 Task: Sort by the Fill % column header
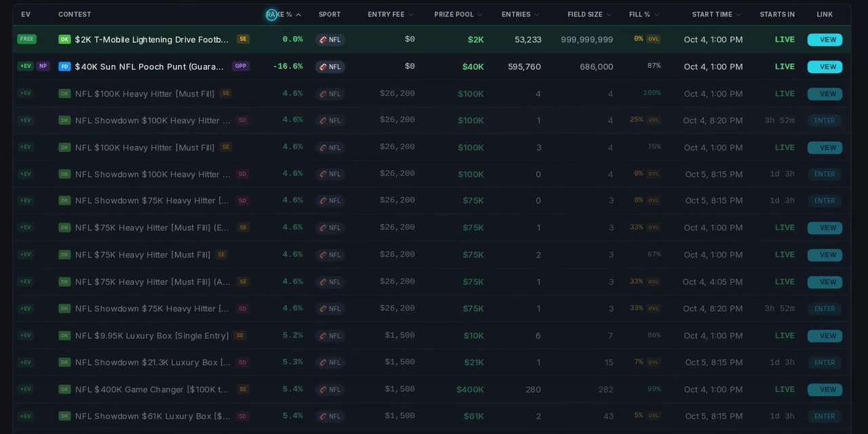644,14
